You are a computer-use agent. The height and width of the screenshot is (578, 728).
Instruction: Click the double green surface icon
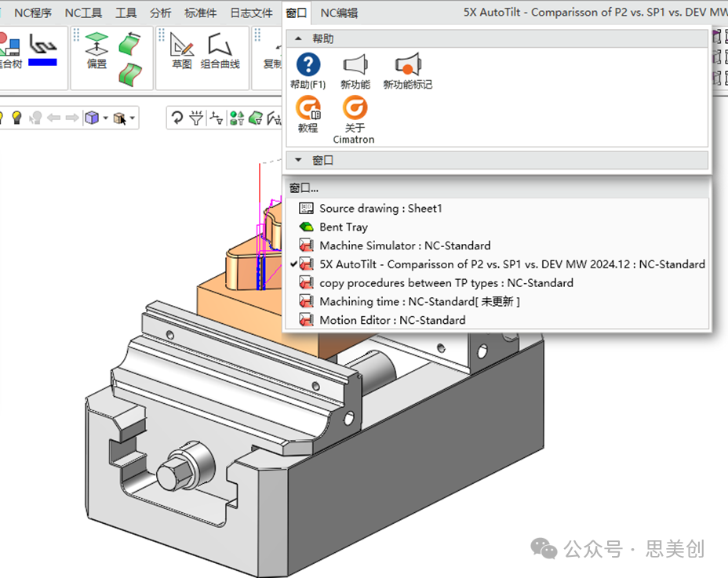tap(130, 75)
